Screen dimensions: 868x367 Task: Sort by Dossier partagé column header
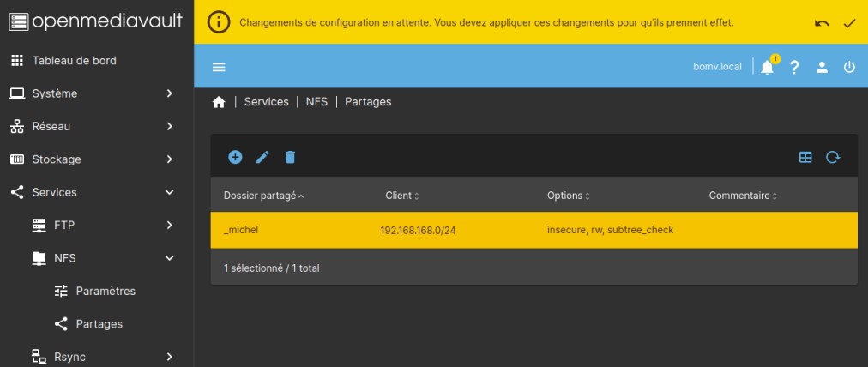(259, 196)
